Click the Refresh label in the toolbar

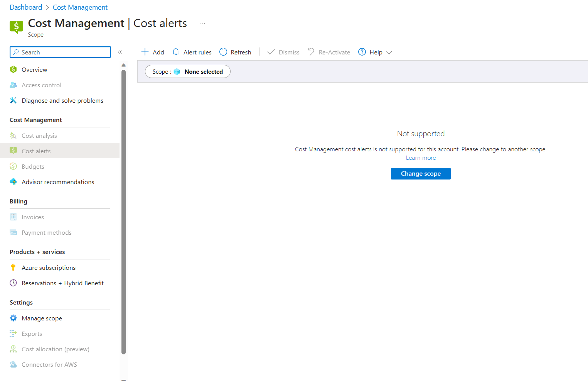coord(241,52)
